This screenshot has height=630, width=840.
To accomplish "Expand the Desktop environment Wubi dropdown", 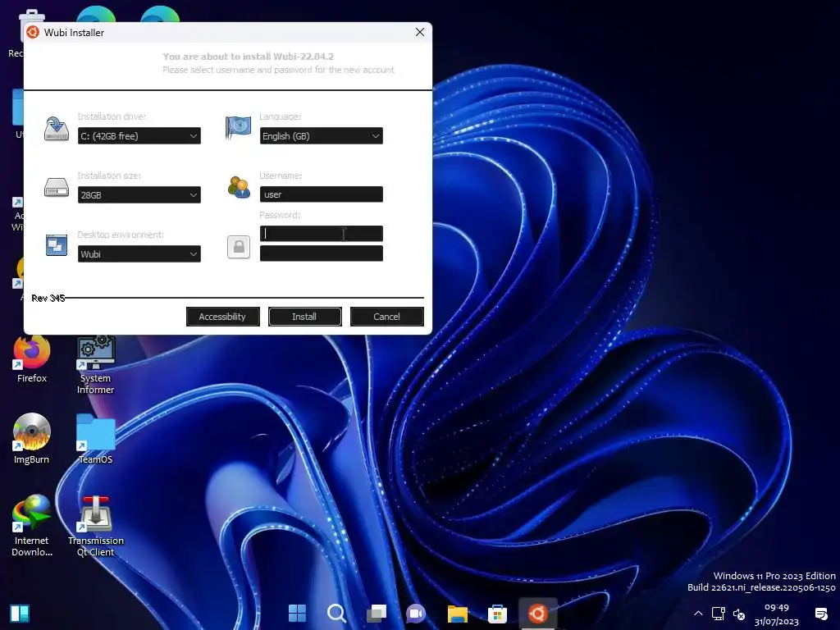I will [x=139, y=254].
